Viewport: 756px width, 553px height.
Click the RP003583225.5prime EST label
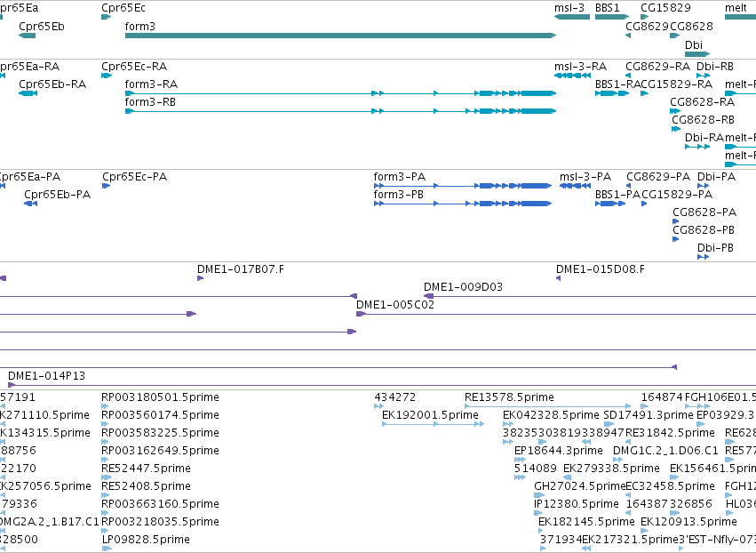pos(160,433)
